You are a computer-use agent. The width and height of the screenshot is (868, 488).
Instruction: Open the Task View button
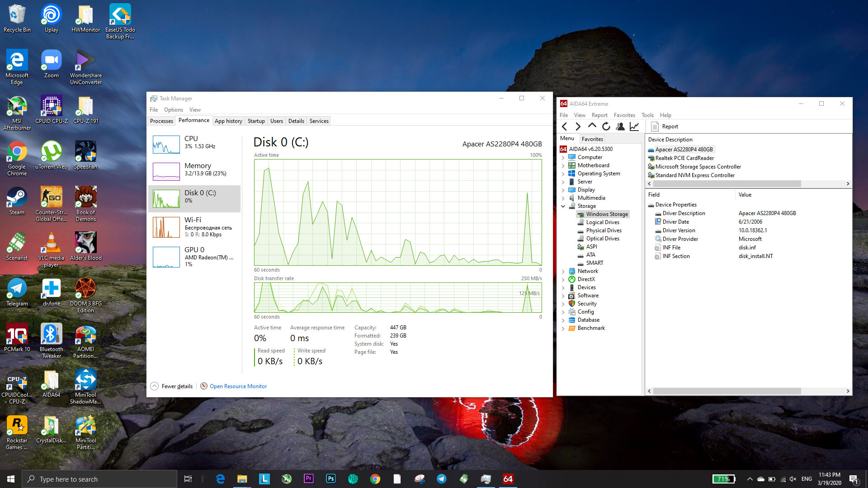(x=188, y=479)
